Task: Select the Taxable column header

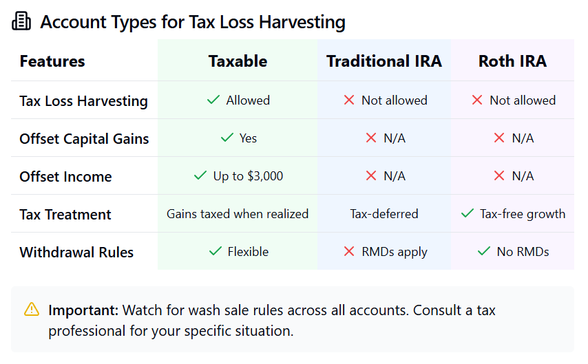Action: [x=238, y=61]
